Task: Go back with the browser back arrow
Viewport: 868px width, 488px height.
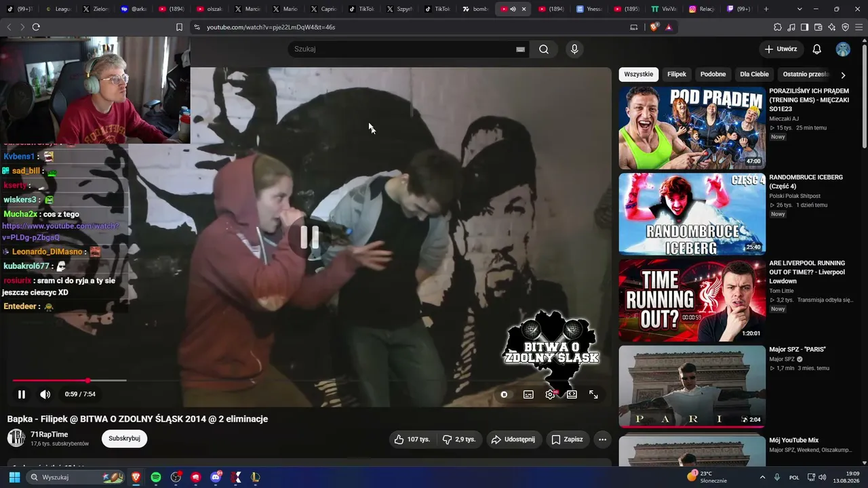Action: coord(9,27)
